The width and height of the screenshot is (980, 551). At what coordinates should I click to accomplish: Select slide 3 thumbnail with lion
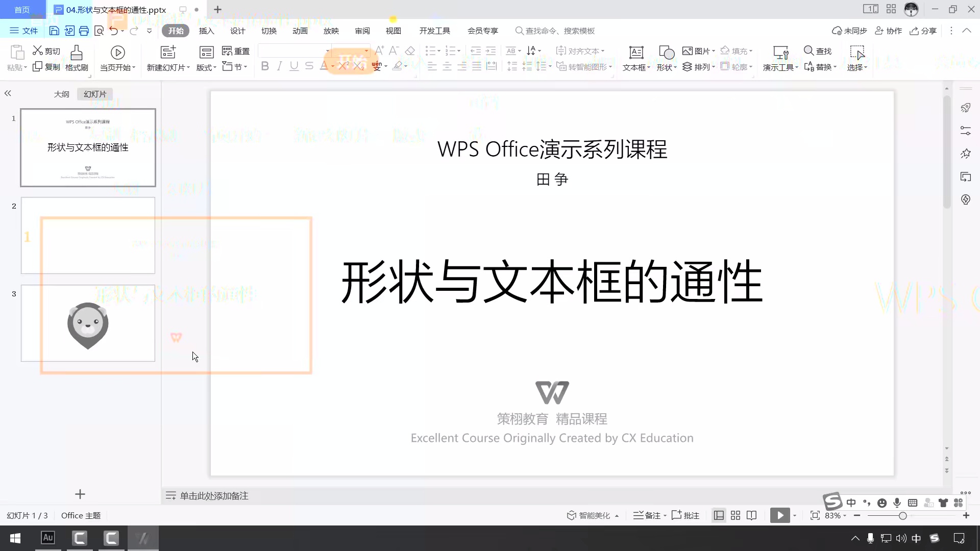click(x=88, y=323)
